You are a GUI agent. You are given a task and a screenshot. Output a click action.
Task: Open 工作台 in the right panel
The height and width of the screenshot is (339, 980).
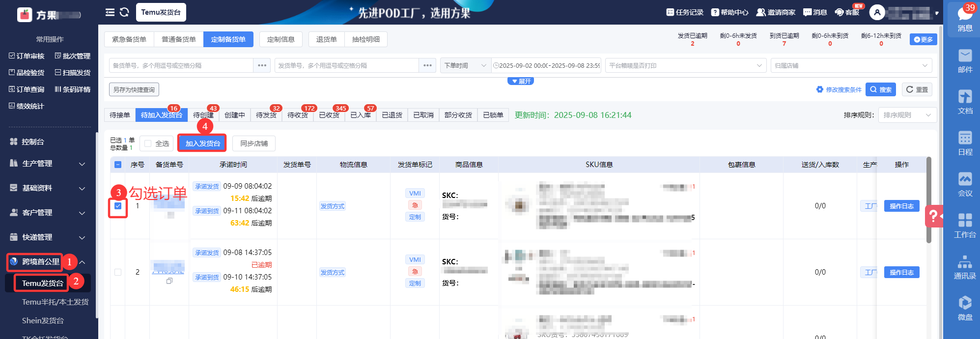(965, 226)
